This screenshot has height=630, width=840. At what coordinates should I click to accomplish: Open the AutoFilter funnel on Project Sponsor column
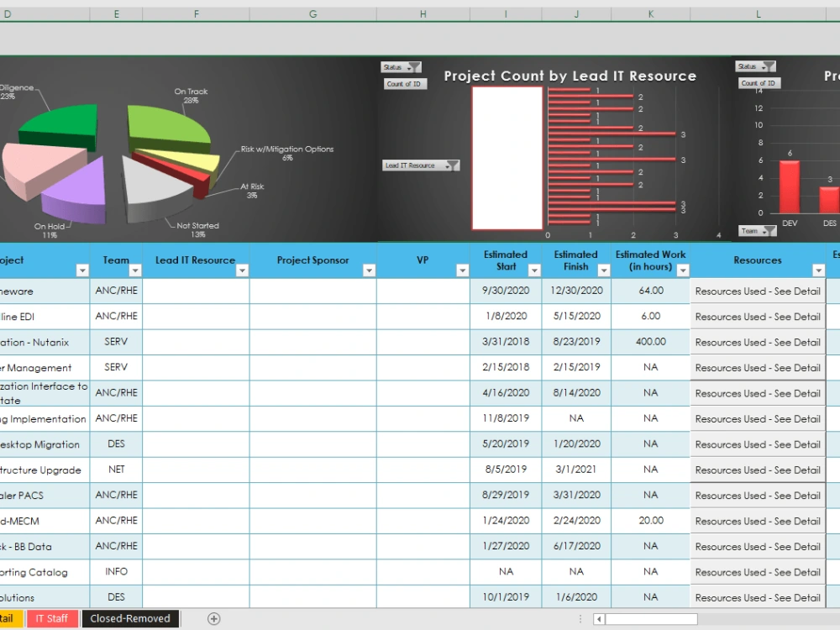coord(370,269)
